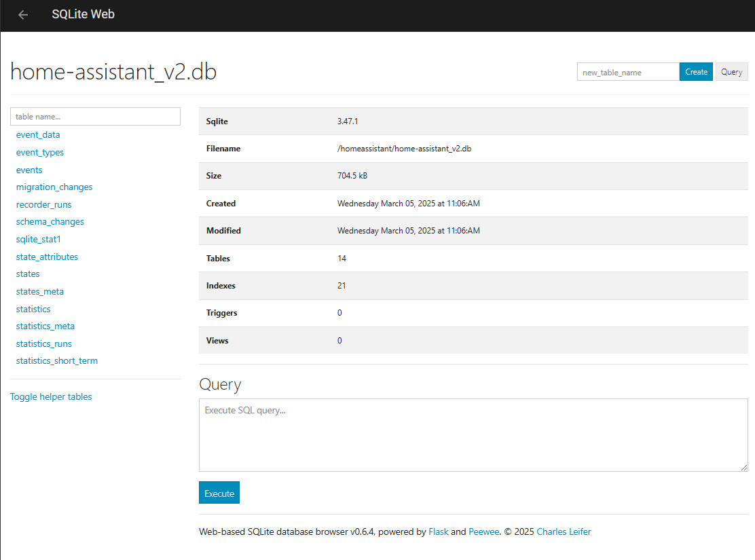
Task: Open the states table
Action: coord(28,274)
